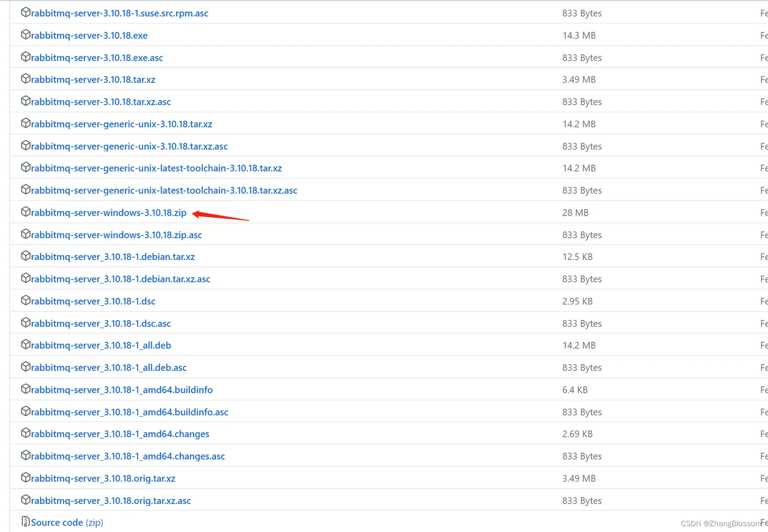The height and width of the screenshot is (532, 768).
Task: Download rabbitmq-server-generic-unix-3.10.18.tar.xz
Action: [122, 124]
